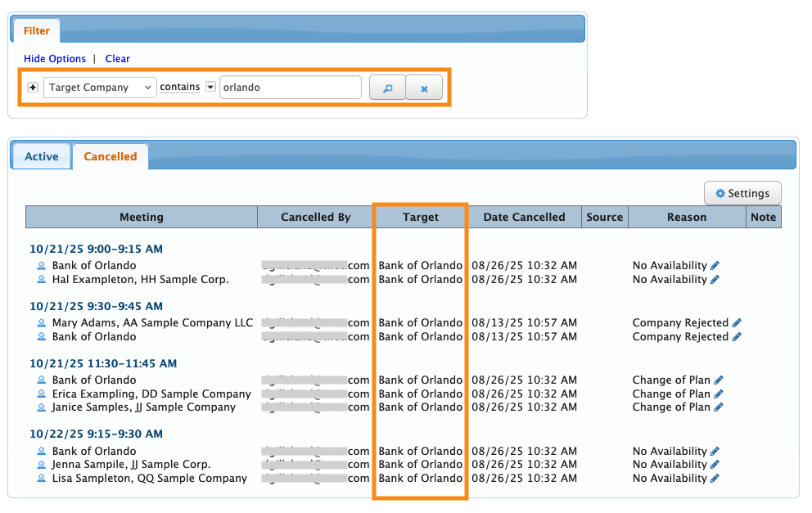The image size is (812, 513).
Task: Click the Clear filter link
Action: click(x=118, y=58)
